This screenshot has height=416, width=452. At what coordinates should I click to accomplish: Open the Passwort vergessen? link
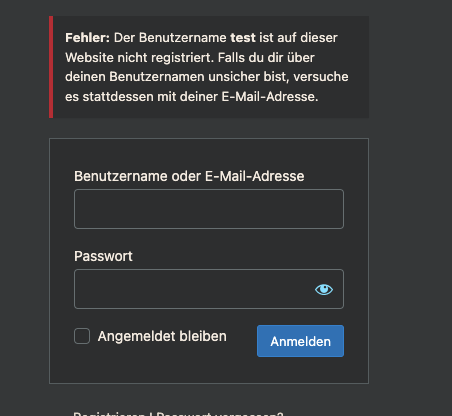point(220,414)
